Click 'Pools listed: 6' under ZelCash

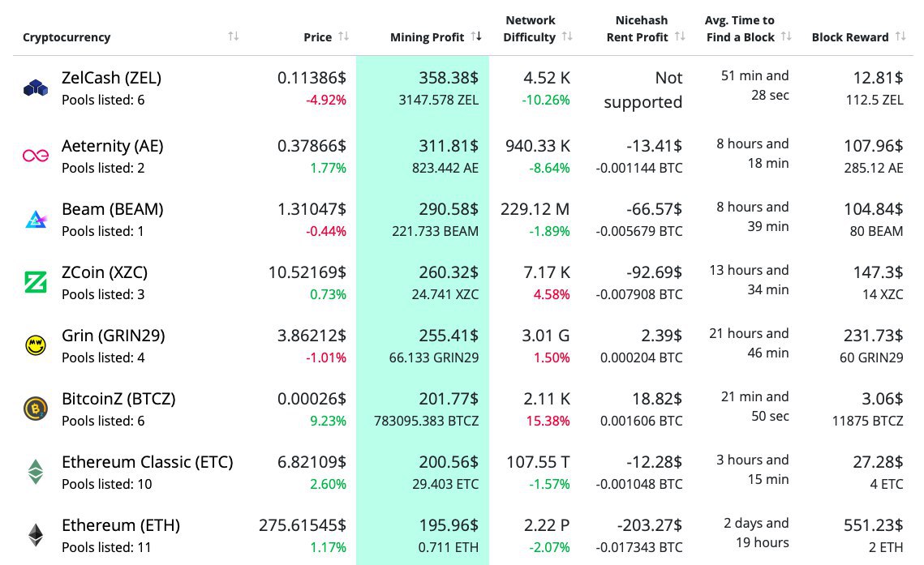click(x=103, y=100)
